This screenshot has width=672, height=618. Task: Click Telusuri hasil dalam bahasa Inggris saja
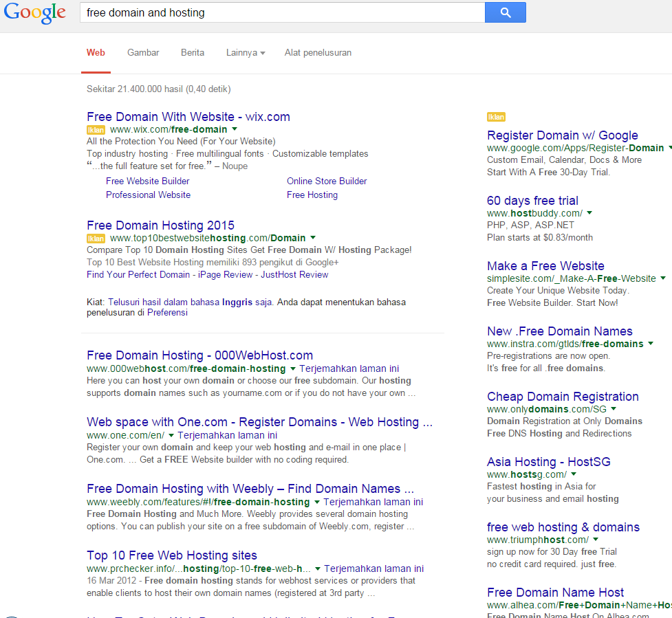point(190,302)
